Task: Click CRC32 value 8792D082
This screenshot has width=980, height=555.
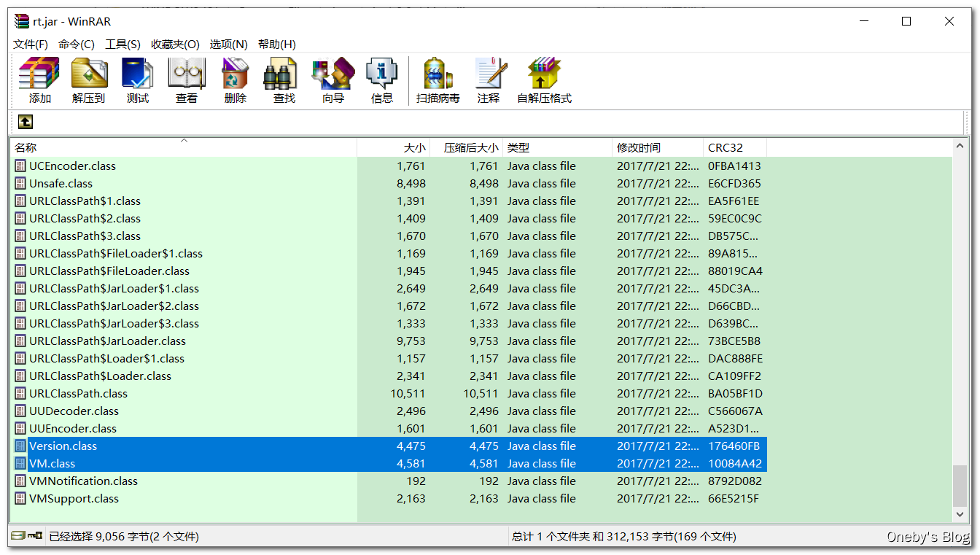Action: click(x=734, y=481)
